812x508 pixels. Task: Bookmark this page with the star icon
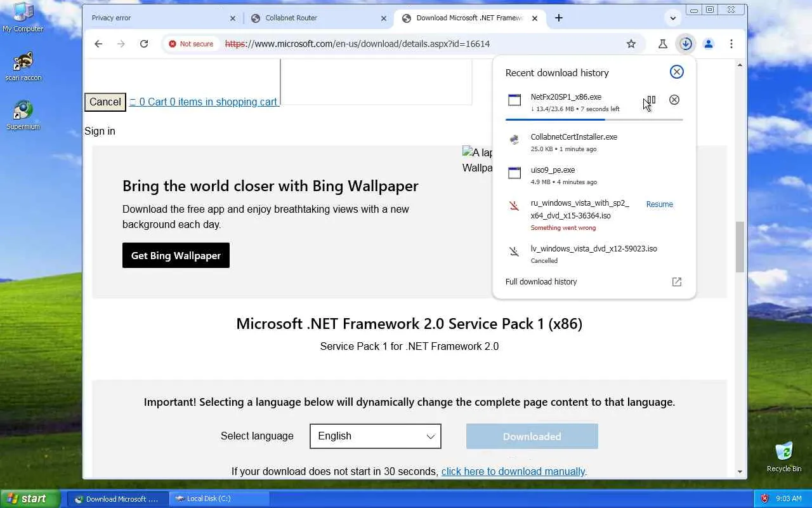pos(631,44)
